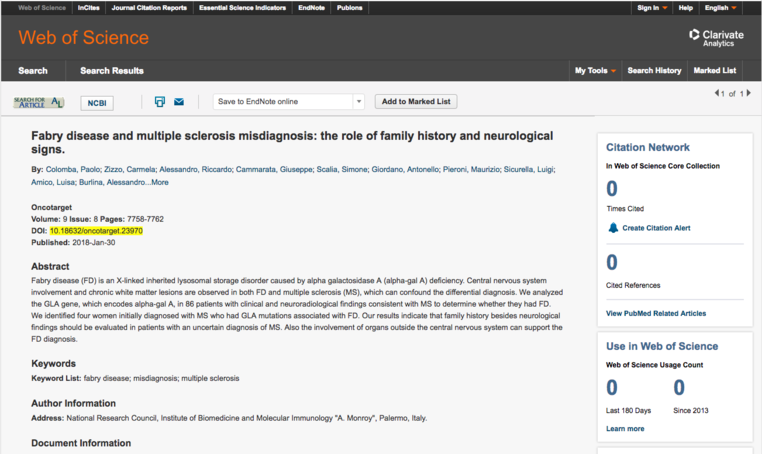Viewport: 763px width, 454px height.
Task: Open Essential Science Indicators
Action: click(242, 8)
